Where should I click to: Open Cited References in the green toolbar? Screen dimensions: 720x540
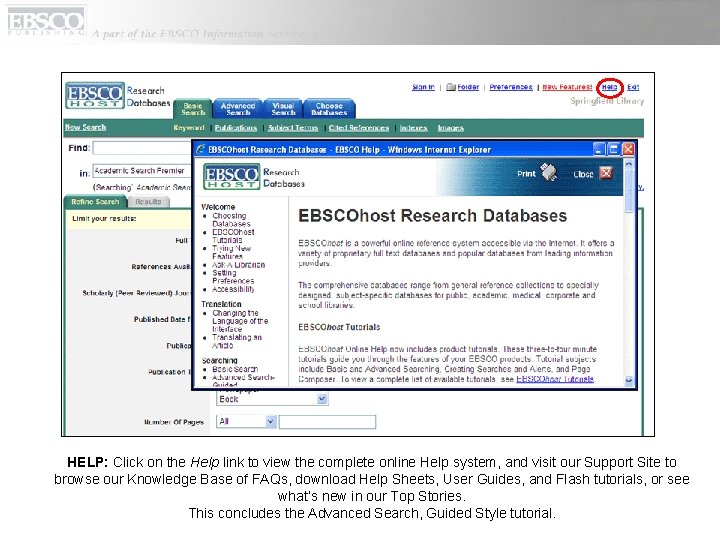(359, 128)
